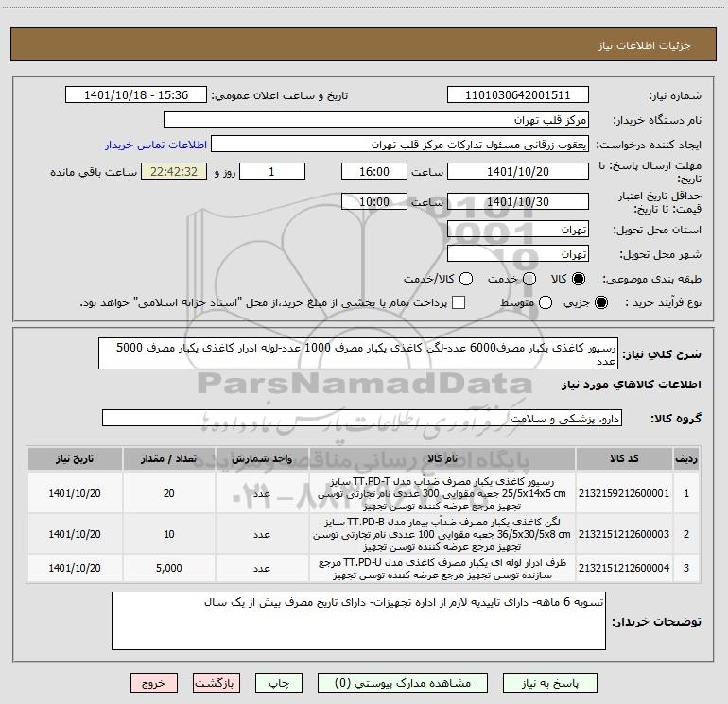The image size is (728, 704).
Task: Click quantity cell showing 5,000
Action: [168, 568]
